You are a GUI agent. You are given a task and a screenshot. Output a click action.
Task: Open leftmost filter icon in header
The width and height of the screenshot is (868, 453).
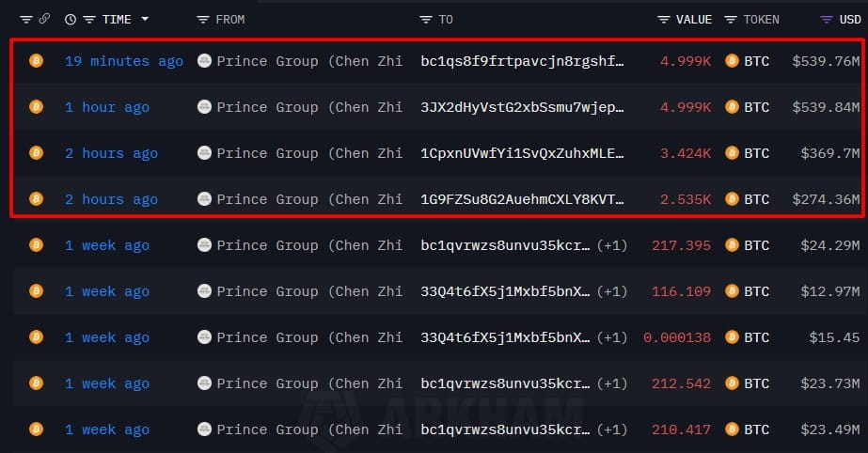coord(26,20)
